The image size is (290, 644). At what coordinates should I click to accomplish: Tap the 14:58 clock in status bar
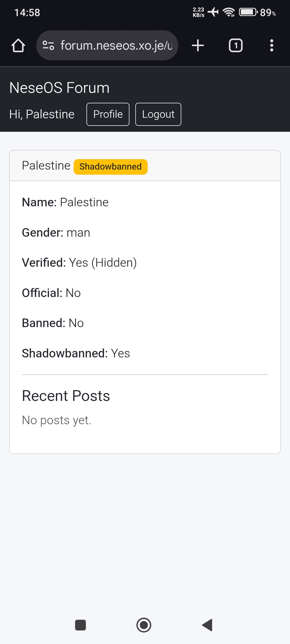pyautogui.click(x=27, y=13)
